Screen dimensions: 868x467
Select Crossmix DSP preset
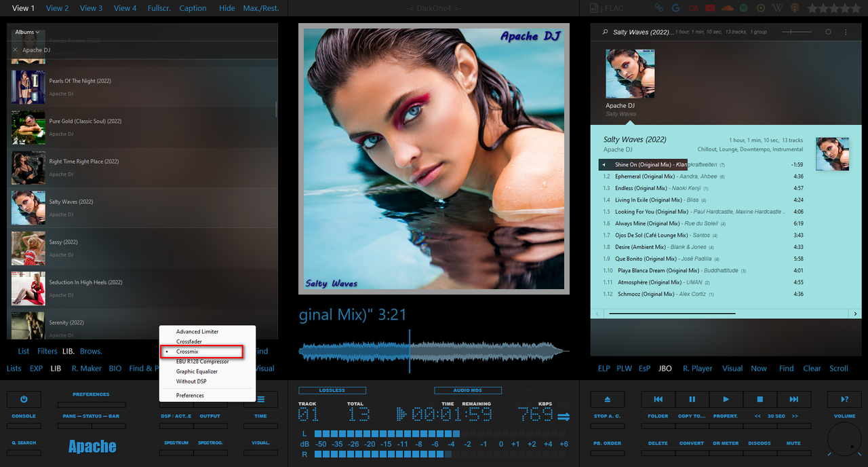208,352
